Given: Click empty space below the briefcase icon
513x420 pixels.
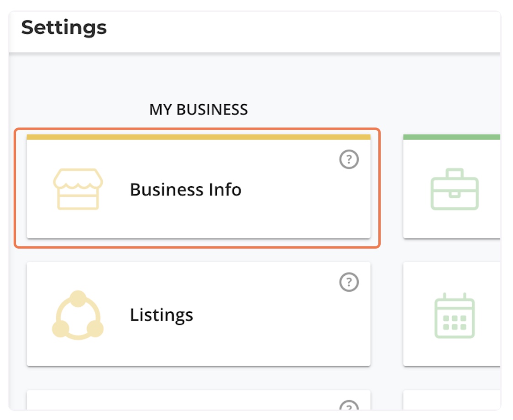Looking at the screenshot, I should coord(454,225).
